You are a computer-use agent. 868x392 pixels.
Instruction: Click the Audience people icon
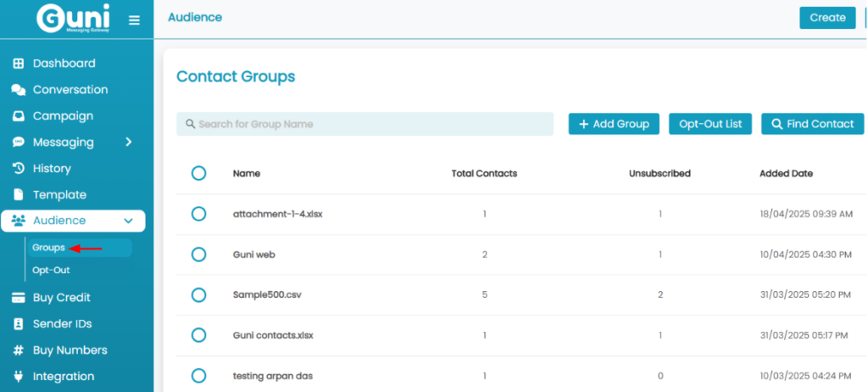point(19,221)
